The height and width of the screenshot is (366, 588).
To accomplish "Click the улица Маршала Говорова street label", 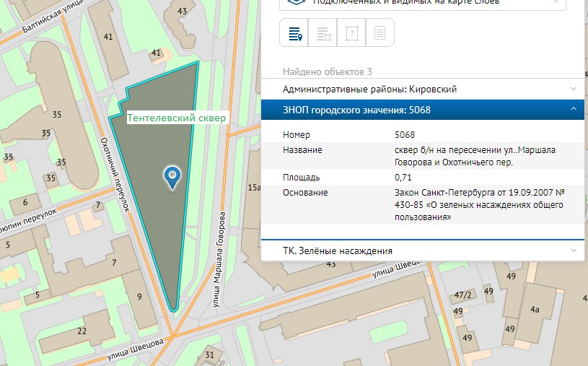I will (221, 260).
